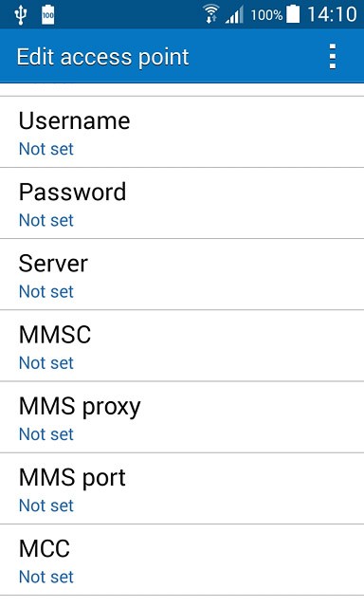
Task: Tap Not set under Server
Action: click(46, 291)
